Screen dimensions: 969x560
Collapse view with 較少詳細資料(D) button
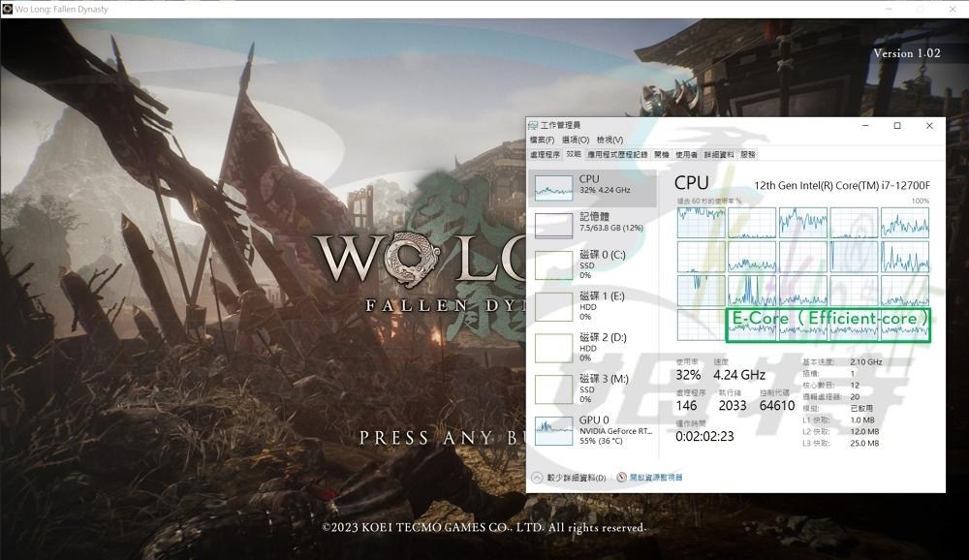tap(569, 478)
